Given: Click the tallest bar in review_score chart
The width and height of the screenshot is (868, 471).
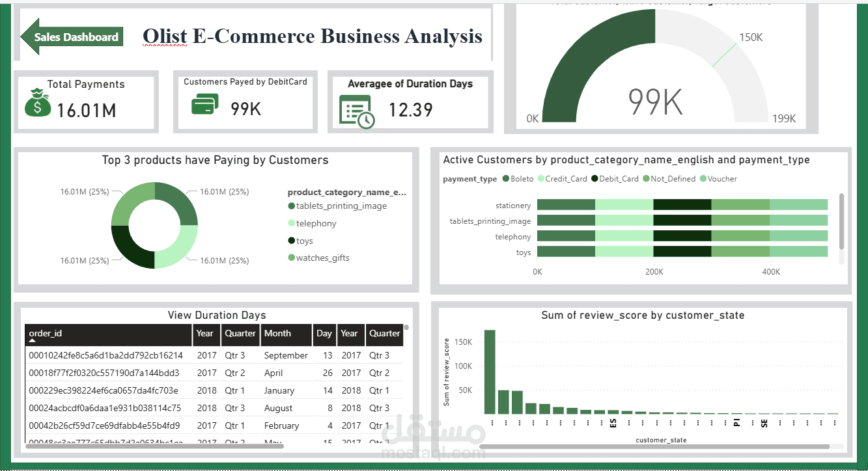Looking at the screenshot, I should coord(490,372).
